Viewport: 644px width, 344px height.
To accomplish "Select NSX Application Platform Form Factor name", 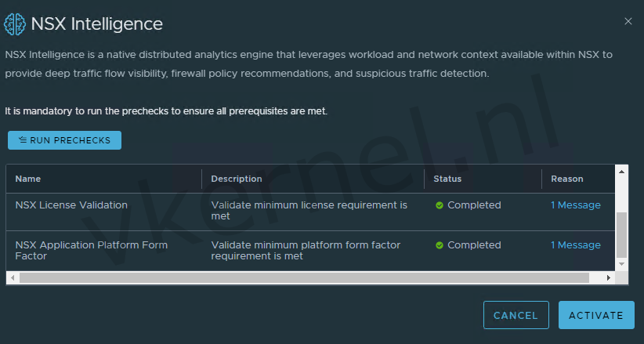I will pyautogui.click(x=91, y=250).
